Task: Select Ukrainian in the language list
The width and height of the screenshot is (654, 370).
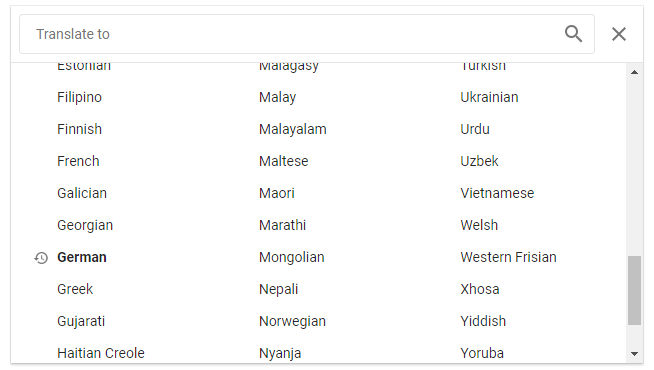Action: [x=489, y=97]
